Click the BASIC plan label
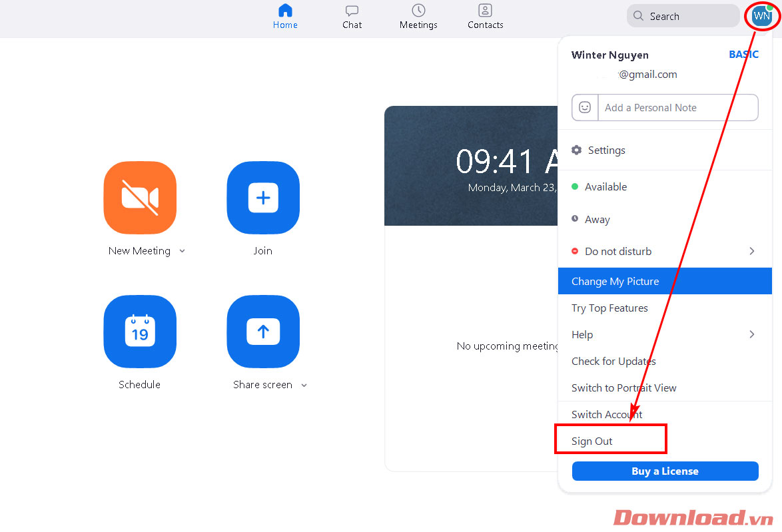 click(x=743, y=55)
